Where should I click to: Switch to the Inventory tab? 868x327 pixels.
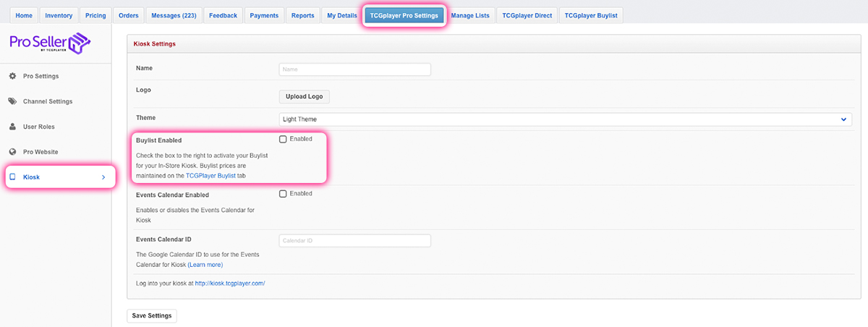click(59, 15)
